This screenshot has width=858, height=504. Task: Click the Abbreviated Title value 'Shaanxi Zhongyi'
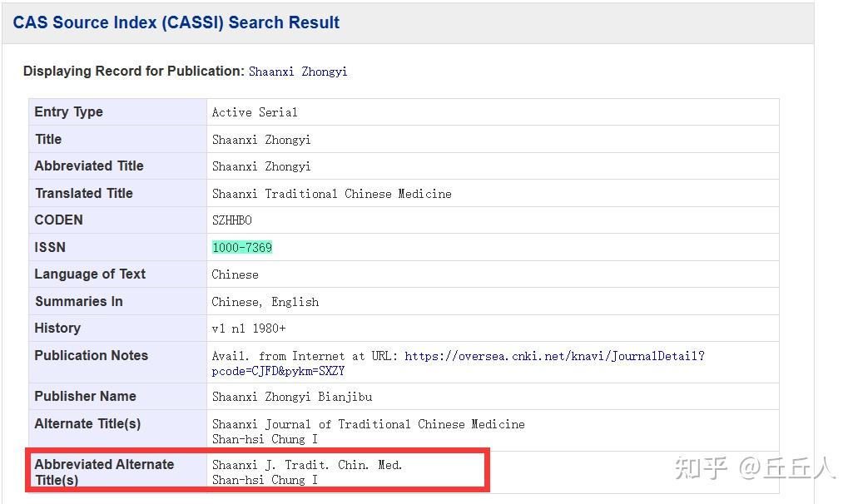[260, 166]
